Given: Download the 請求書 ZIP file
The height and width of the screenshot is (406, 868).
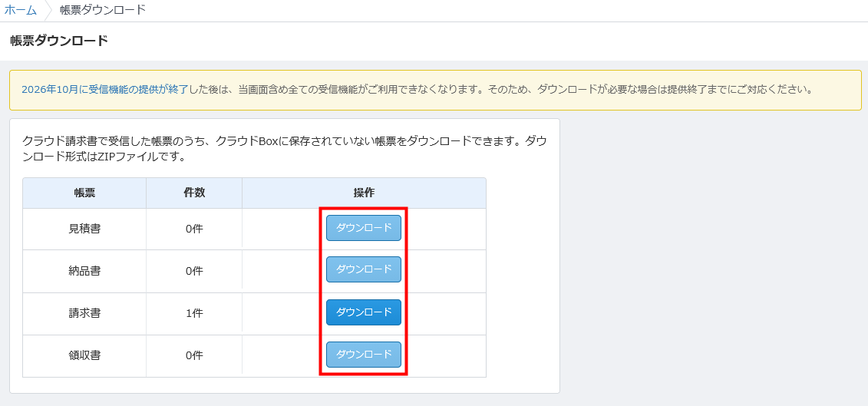Looking at the screenshot, I should tap(364, 312).
